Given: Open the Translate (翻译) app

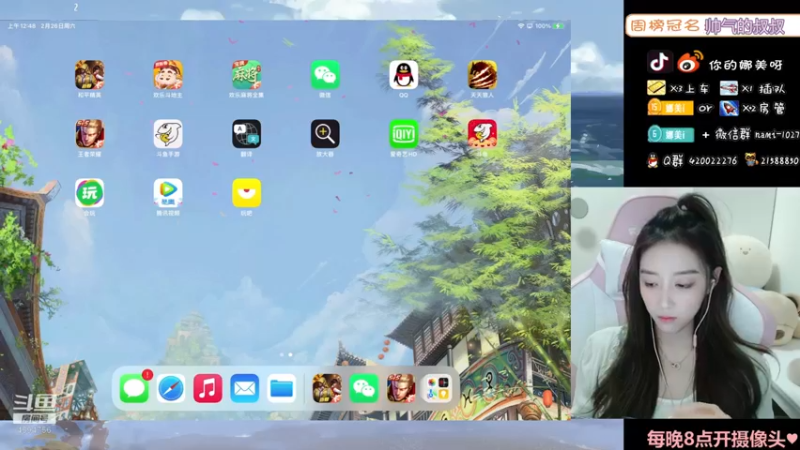Looking at the screenshot, I should (x=246, y=134).
